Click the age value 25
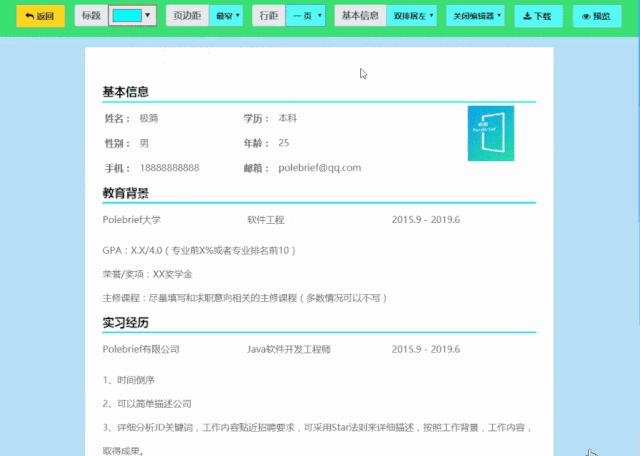 click(x=284, y=143)
